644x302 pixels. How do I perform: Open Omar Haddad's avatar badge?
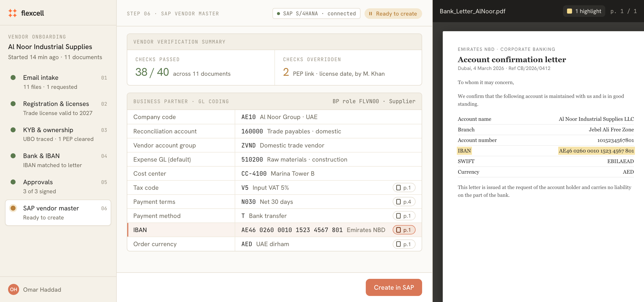pyautogui.click(x=14, y=289)
